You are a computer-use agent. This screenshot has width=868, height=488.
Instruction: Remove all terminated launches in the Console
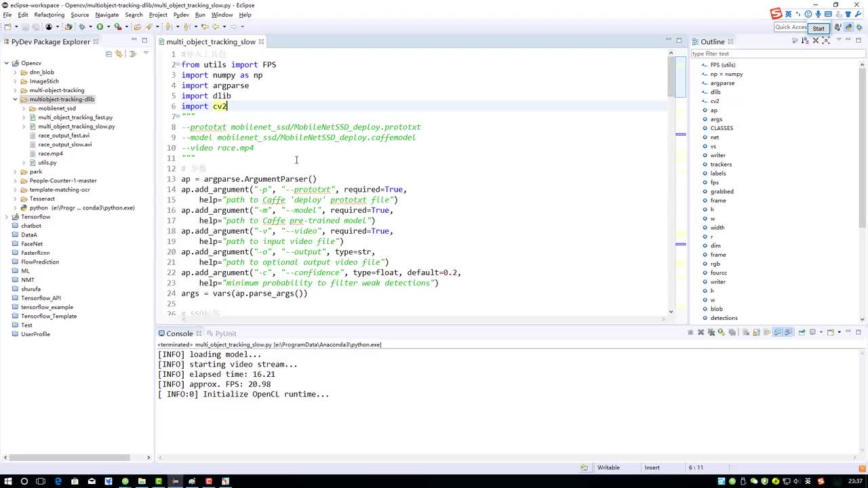click(x=711, y=332)
